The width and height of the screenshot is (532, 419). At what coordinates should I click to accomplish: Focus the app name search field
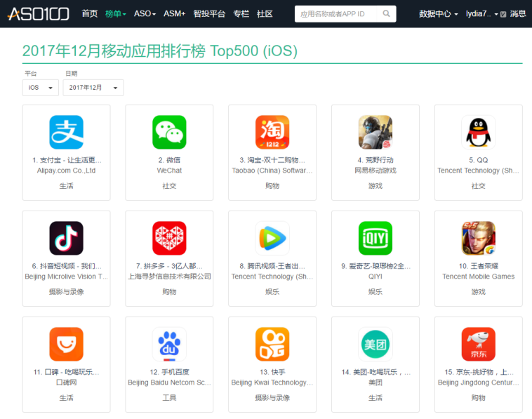pos(337,13)
